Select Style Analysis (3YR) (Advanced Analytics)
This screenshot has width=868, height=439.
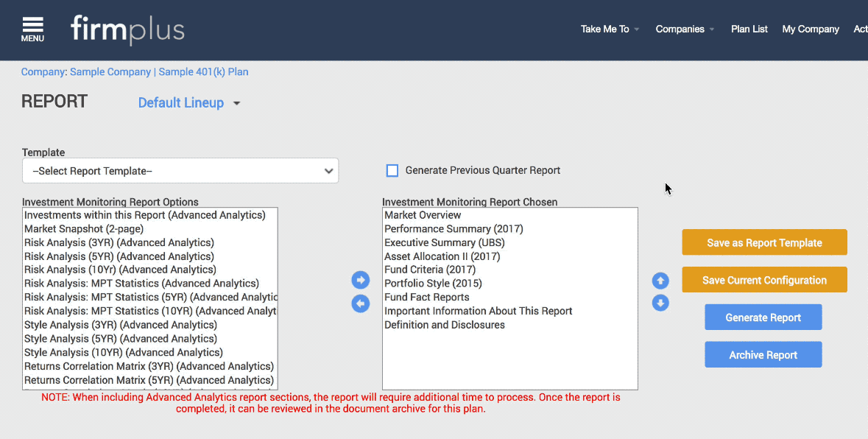click(x=150, y=325)
